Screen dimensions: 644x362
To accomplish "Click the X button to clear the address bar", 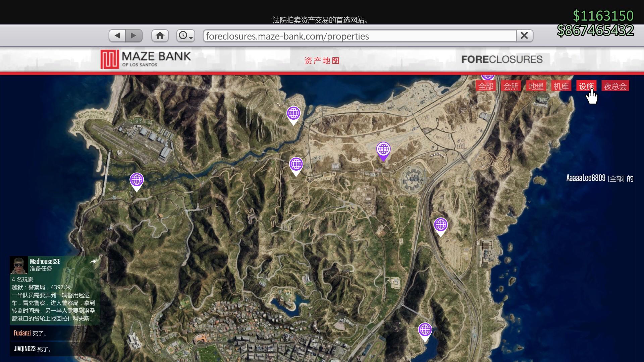I will click(525, 36).
